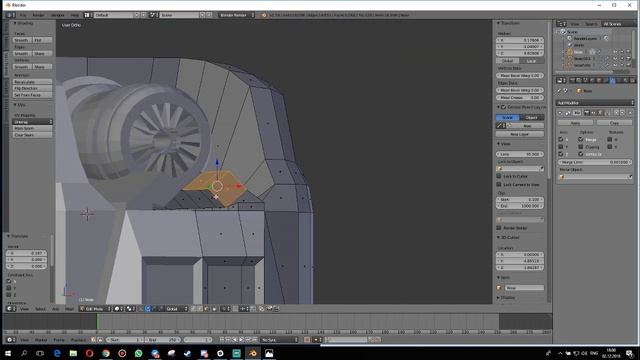
Task: Click Set From Faces button
Action: [33, 95]
